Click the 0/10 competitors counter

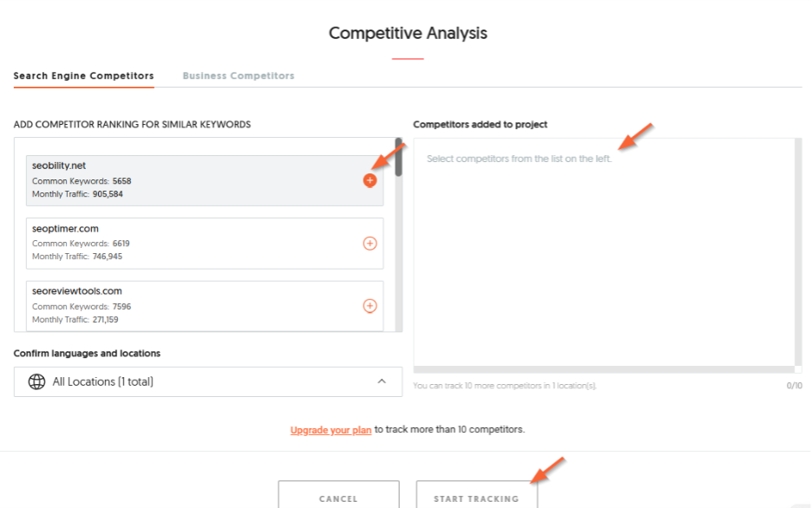(795, 386)
